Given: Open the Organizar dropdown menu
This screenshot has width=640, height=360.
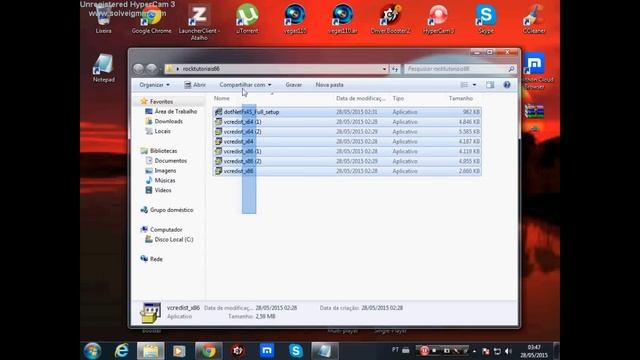Looking at the screenshot, I should pos(154,85).
